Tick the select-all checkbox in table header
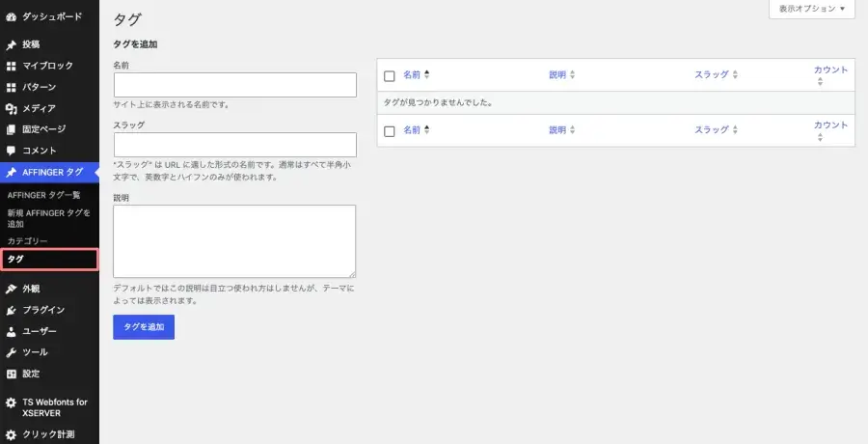 click(x=390, y=76)
